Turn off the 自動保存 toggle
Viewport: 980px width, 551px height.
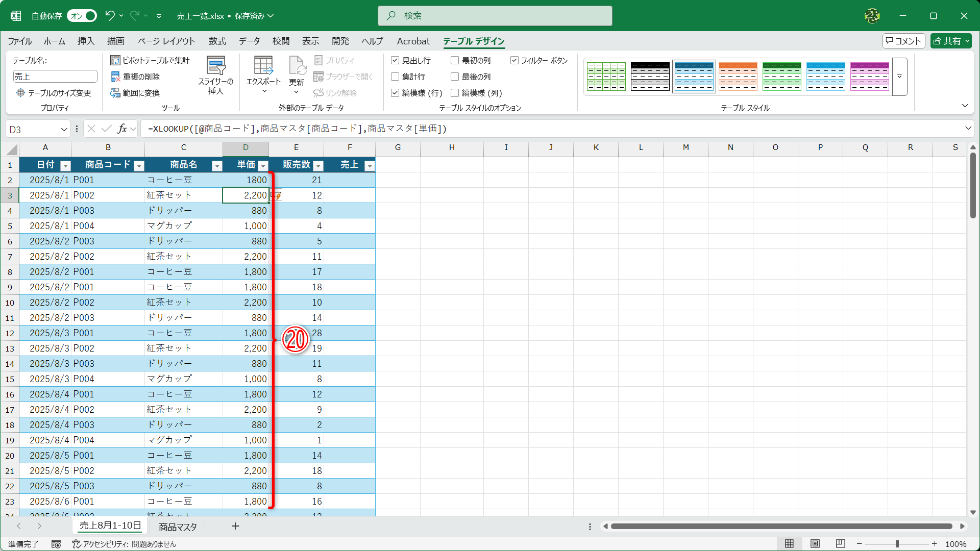pos(81,16)
